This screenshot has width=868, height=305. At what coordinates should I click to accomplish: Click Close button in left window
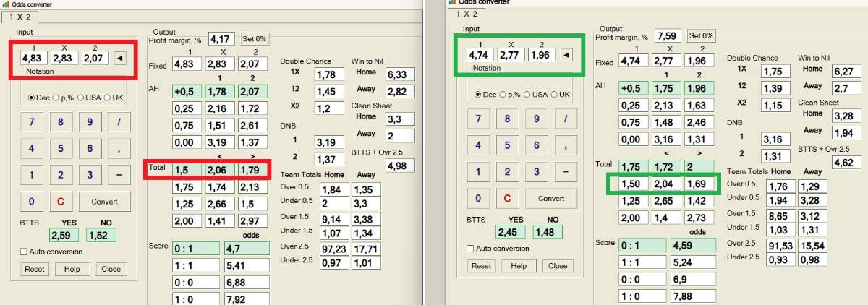[x=111, y=269]
